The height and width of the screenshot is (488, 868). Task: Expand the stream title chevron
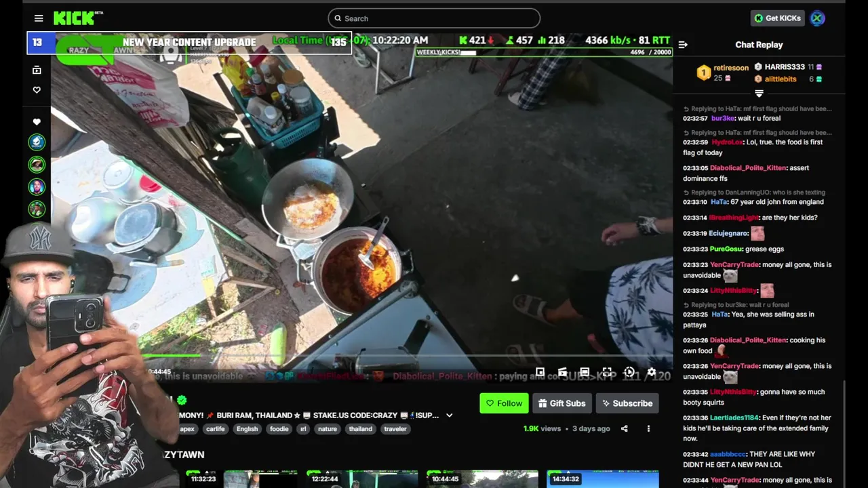(449, 415)
